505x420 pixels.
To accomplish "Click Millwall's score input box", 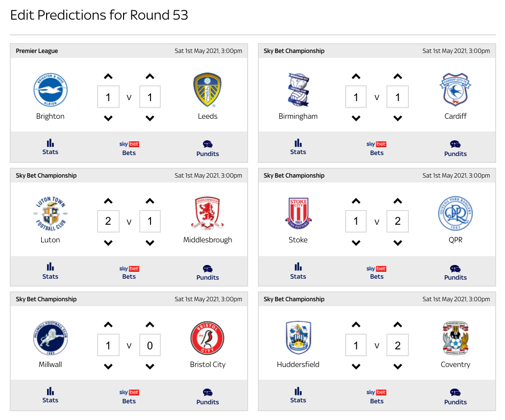I will pyautogui.click(x=108, y=345).
